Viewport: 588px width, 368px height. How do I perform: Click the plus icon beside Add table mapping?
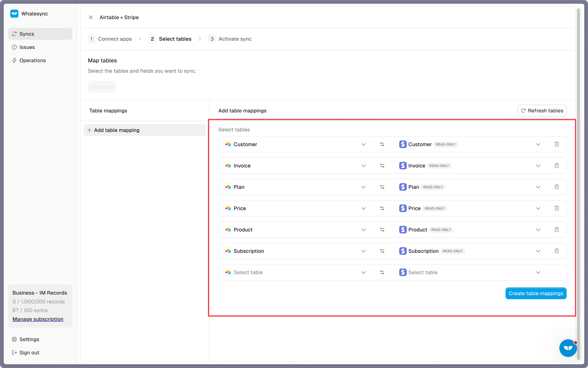point(89,130)
